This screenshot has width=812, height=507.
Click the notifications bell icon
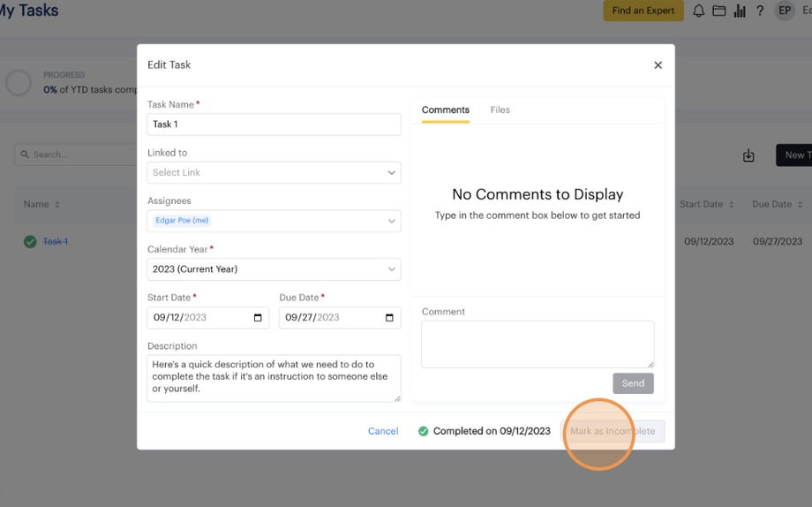point(698,11)
